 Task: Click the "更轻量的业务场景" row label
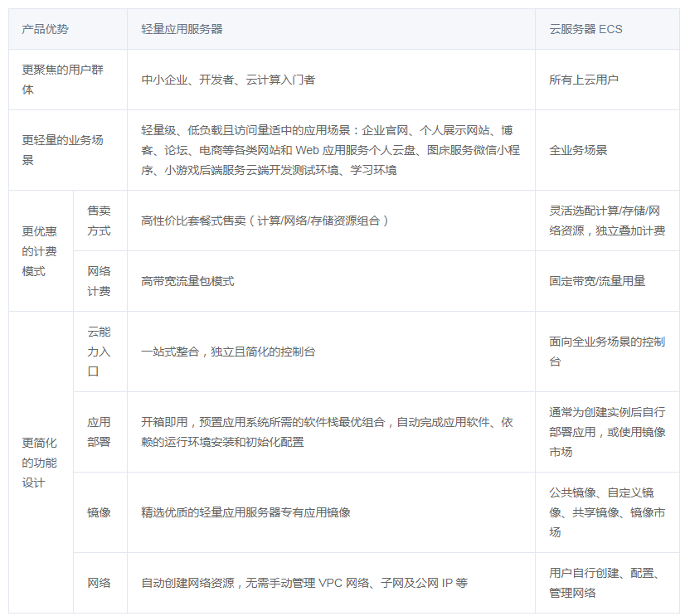(x=68, y=150)
